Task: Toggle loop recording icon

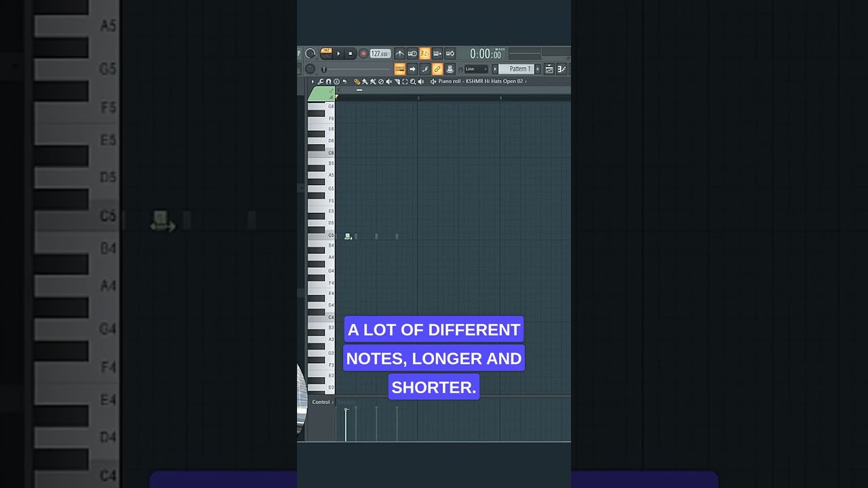Action: (450, 54)
